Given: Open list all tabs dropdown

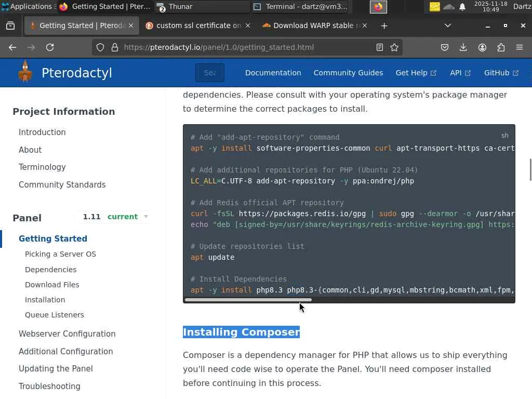Looking at the screenshot, I should tap(448, 26).
